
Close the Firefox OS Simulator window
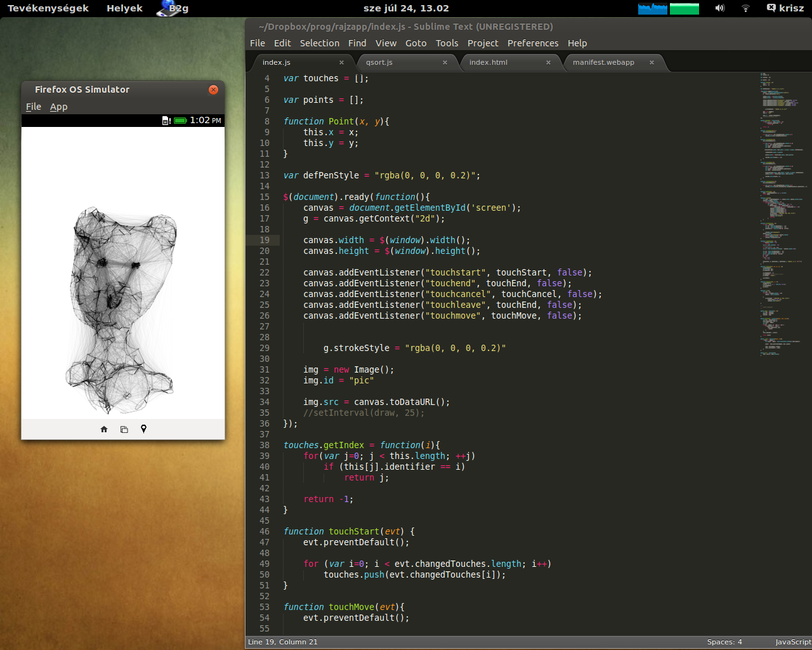point(214,90)
